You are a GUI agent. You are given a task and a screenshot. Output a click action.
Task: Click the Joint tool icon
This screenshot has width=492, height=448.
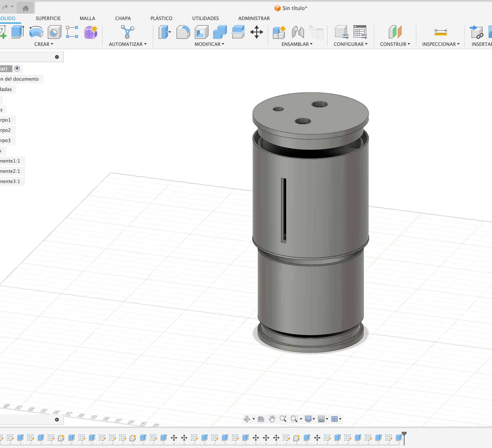pos(298,32)
